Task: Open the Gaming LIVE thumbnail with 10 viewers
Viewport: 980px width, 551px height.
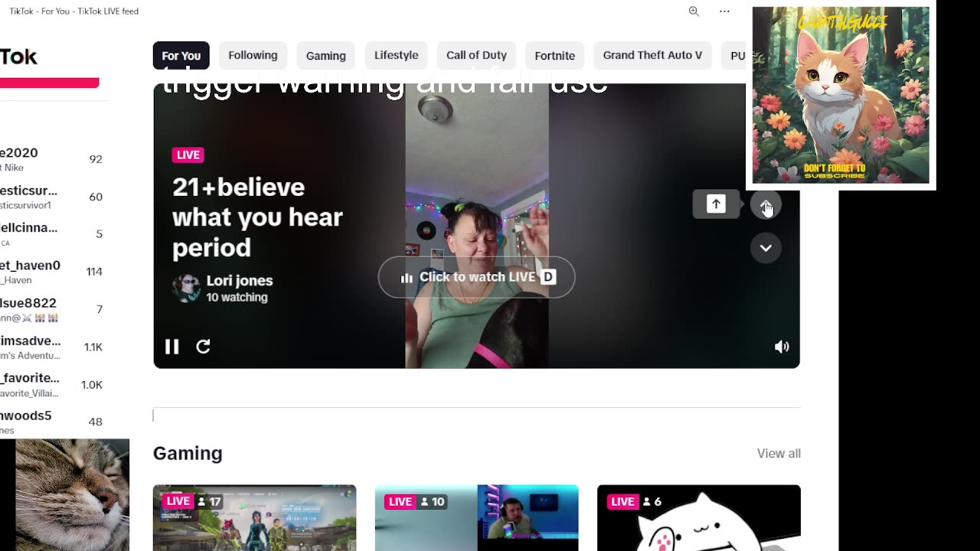Action: coord(476,518)
